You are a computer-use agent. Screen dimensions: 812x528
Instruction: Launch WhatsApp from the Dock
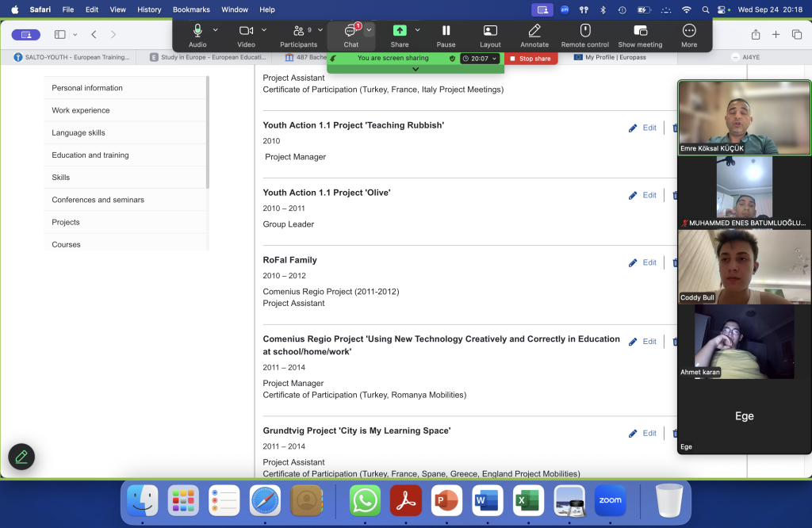[x=365, y=501]
